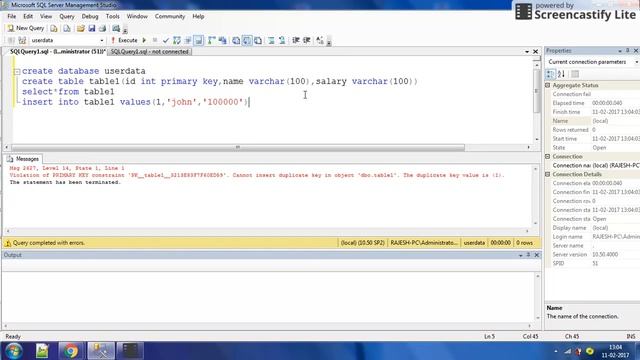This screenshot has width=640, height=360.
Task: Click the Increase Indent icon
Action: point(307,40)
